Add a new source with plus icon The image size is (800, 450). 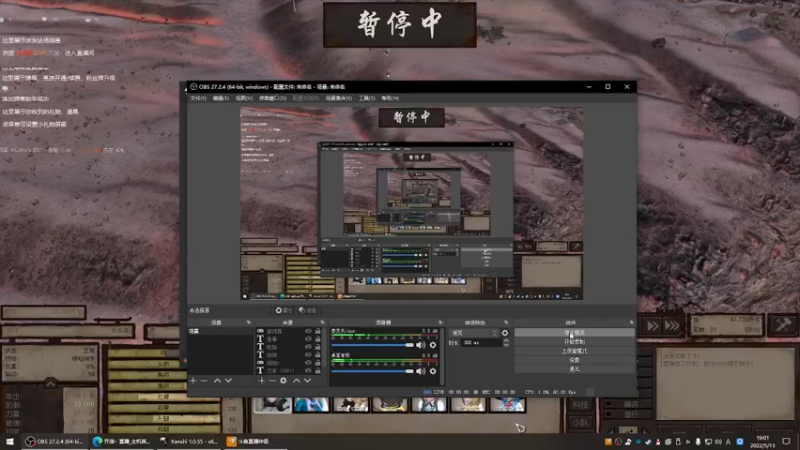pyautogui.click(x=261, y=381)
